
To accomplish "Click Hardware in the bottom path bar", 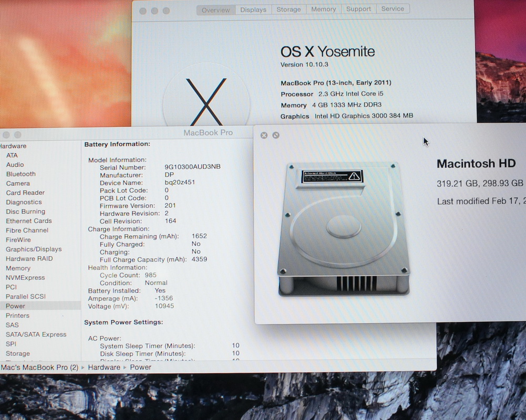I will 104,367.
